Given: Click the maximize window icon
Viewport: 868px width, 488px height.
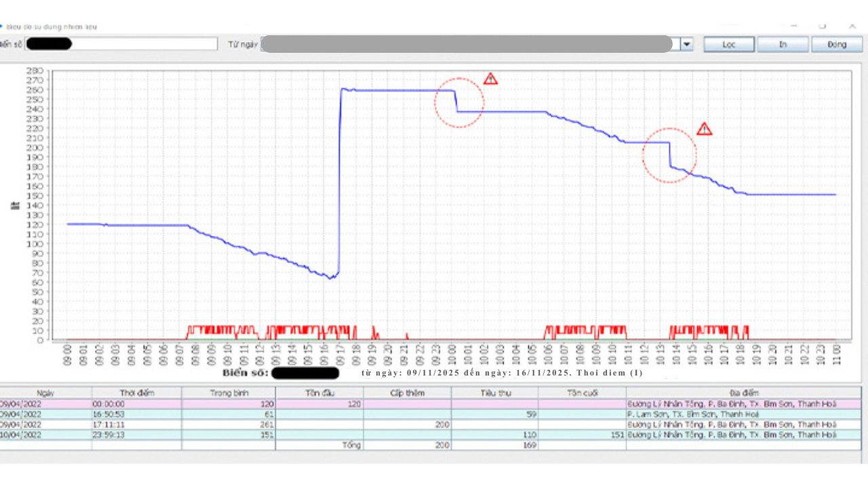Looking at the screenshot, I should [822, 26].
